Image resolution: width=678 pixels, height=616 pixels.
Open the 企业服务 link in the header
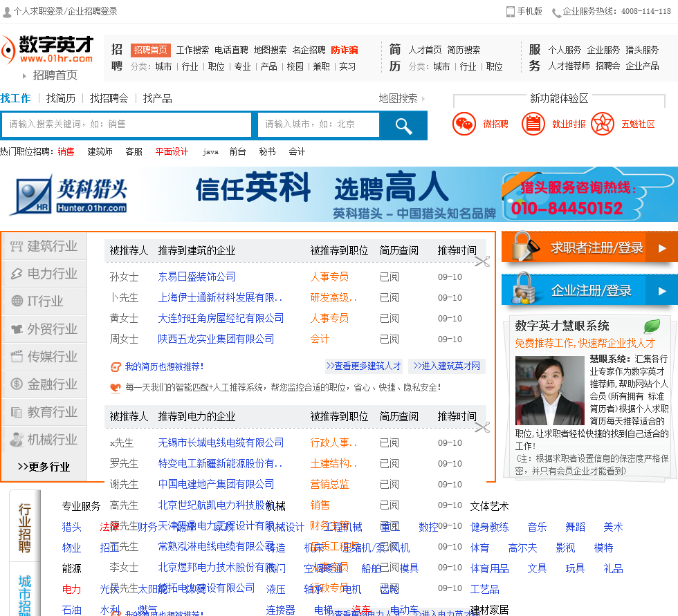[603, 50]
